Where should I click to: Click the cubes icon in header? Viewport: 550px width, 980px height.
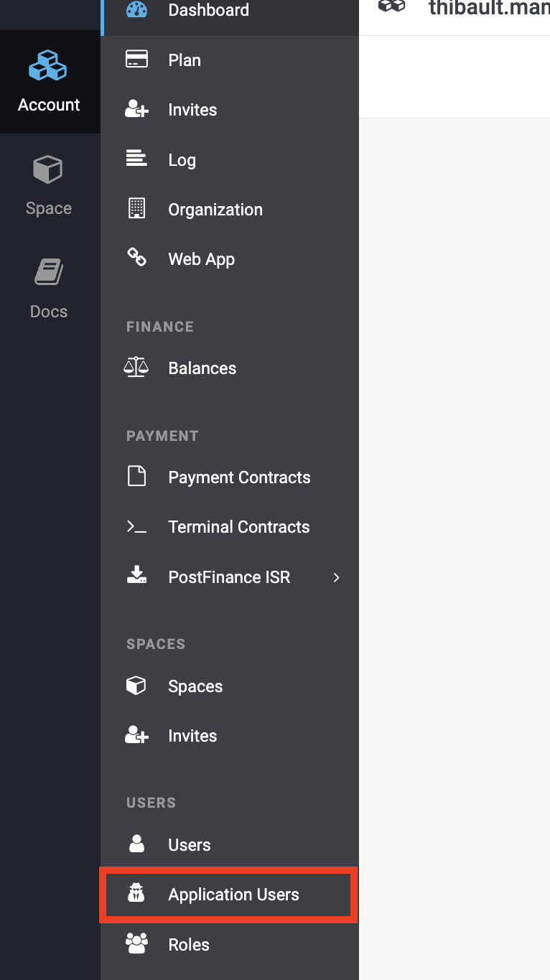(392, 7)
